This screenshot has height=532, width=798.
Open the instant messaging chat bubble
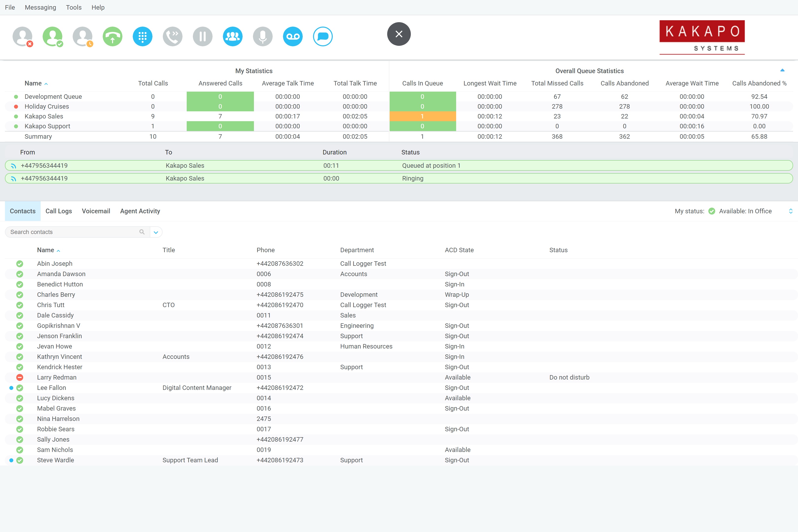tap(323, 36)
